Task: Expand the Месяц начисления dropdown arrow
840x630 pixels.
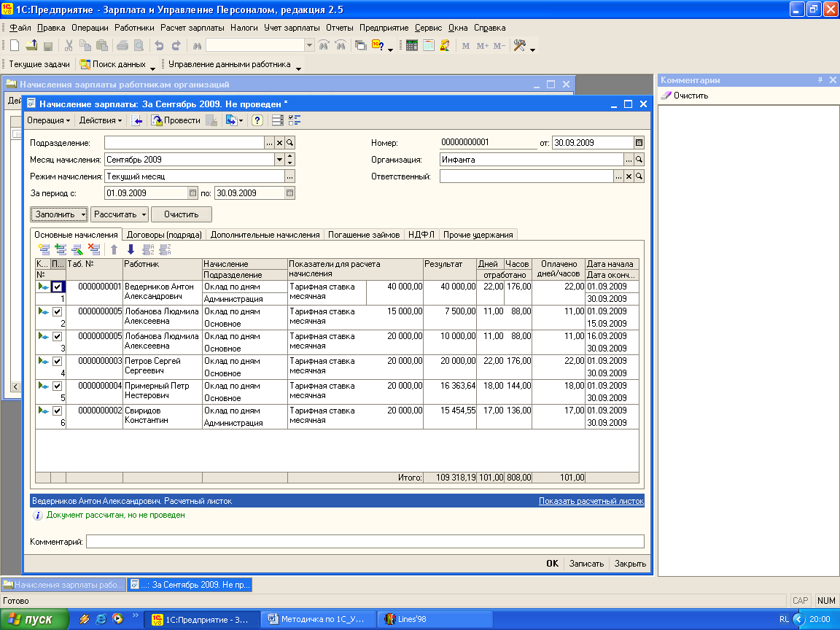Action: tap(279, 159)
